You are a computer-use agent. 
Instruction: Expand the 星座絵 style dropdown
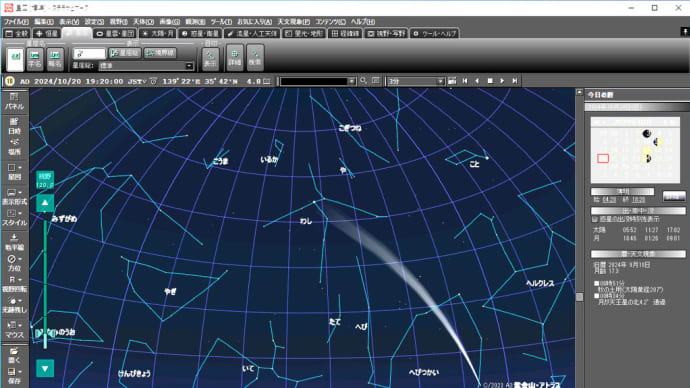(189, 66)
